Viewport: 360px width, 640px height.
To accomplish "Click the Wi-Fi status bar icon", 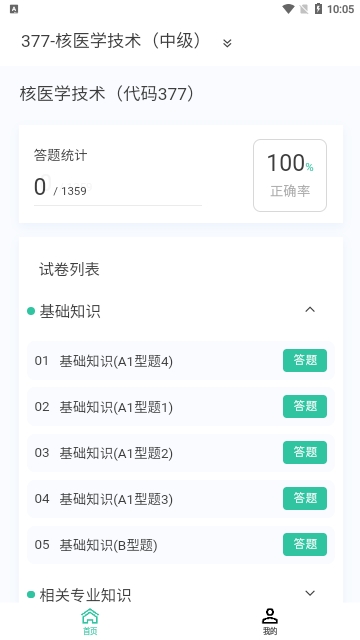I will pyautogui.click(x=289, y=9).
